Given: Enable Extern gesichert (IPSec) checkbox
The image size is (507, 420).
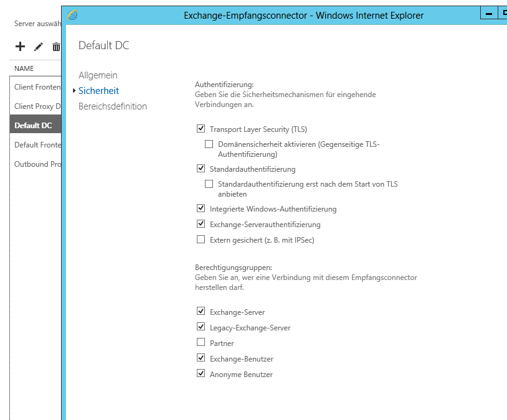Looking at the screenshot, I should pyautogui.click(x=201, y=240).
